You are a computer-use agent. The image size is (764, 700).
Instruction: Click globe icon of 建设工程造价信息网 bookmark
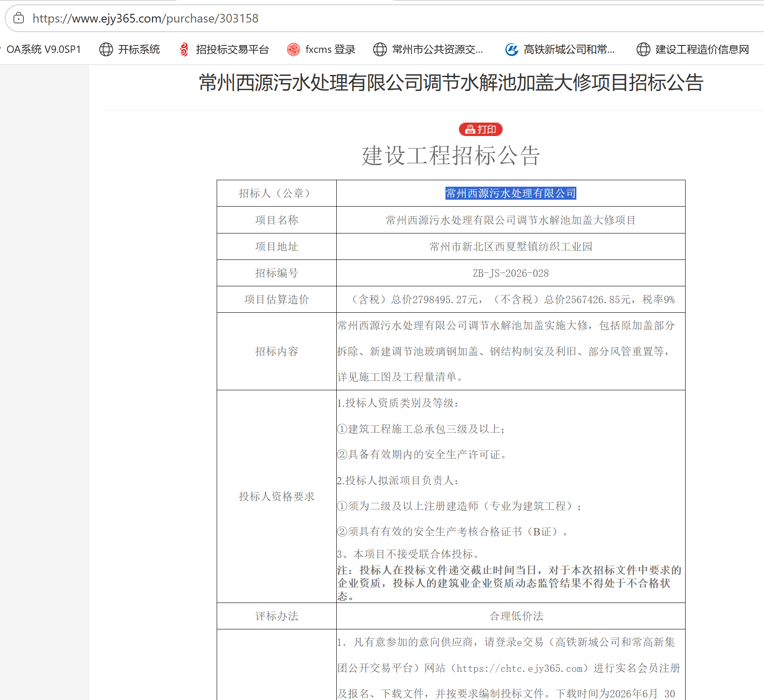(x=644, y=49)
